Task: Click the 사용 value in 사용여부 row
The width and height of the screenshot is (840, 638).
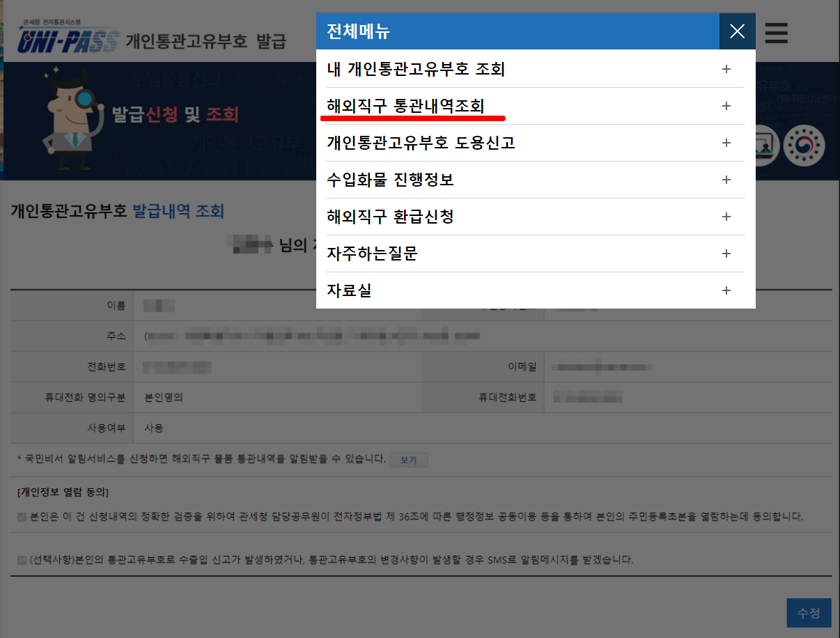Action: point(154,428)
